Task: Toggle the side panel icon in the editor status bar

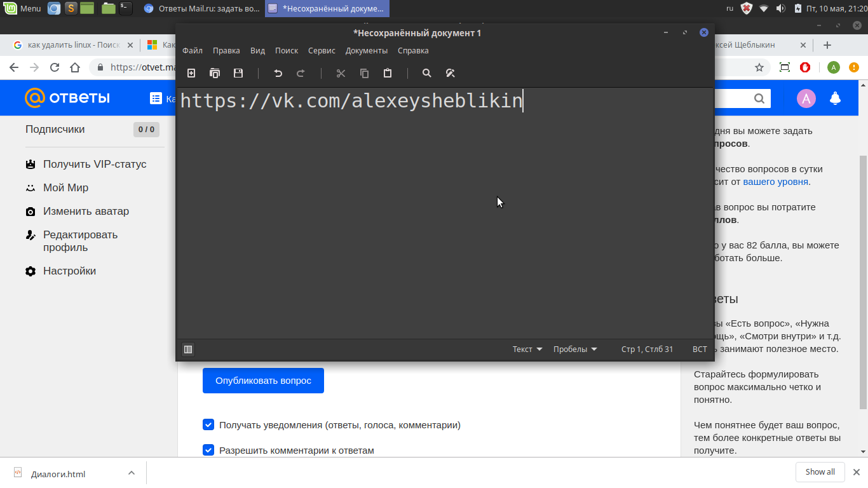Action: pos(188,349)
